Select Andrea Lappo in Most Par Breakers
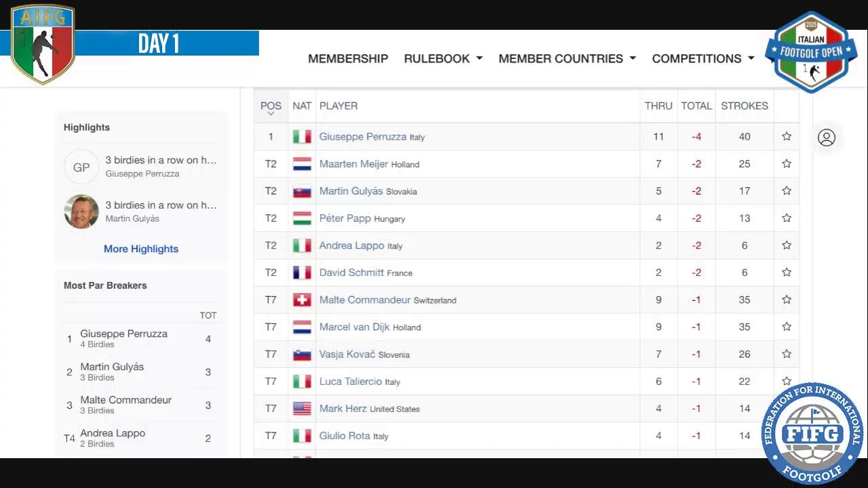This screenshot has height=488, width=868. tap(113, 433)
